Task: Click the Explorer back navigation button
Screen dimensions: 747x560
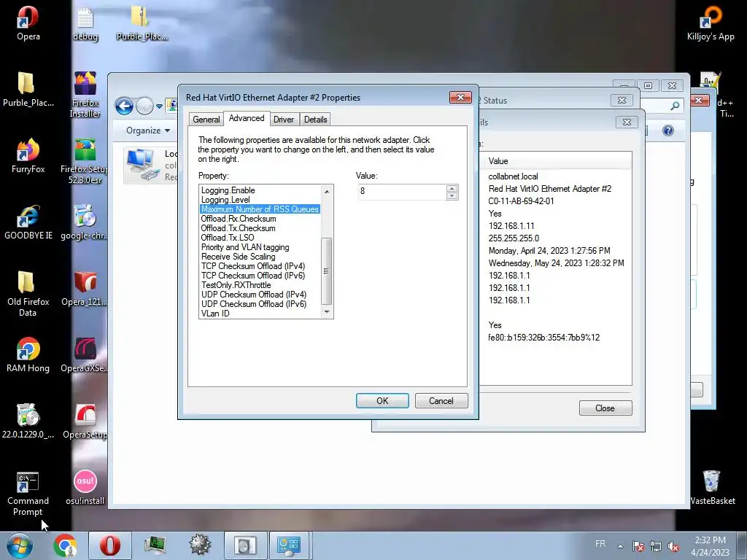Action: pyautogui.click(x=124, y=106)
